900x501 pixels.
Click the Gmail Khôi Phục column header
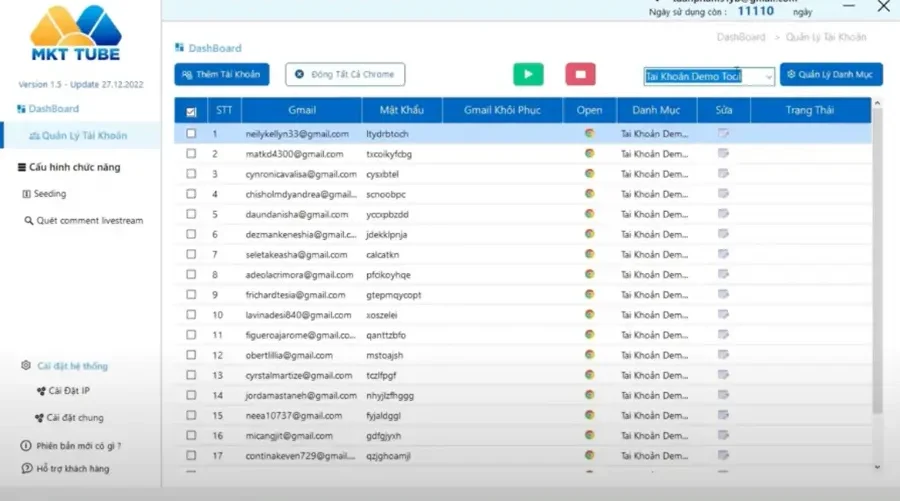[x=502, y=110]
